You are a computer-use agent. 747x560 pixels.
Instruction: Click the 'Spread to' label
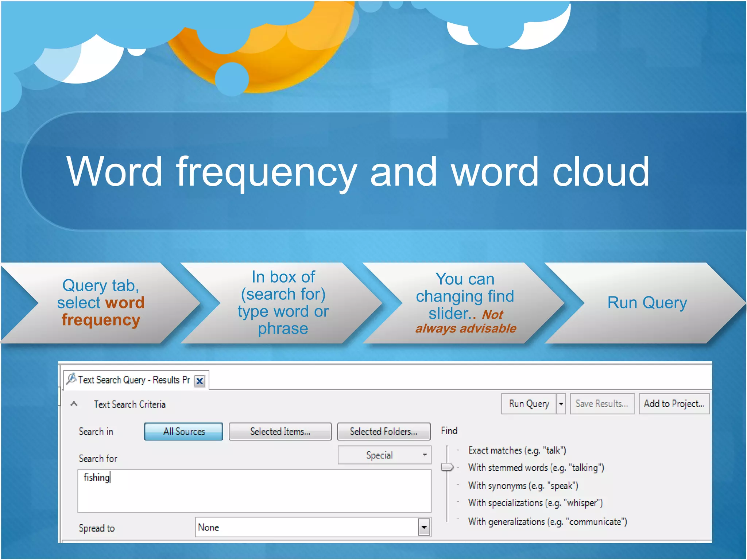tap(97, 528)
